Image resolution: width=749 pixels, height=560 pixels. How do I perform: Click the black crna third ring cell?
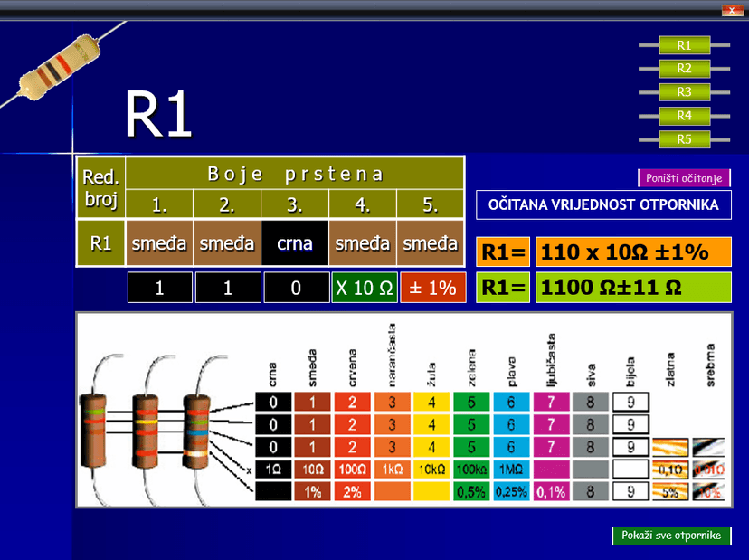tap(295, 243)
